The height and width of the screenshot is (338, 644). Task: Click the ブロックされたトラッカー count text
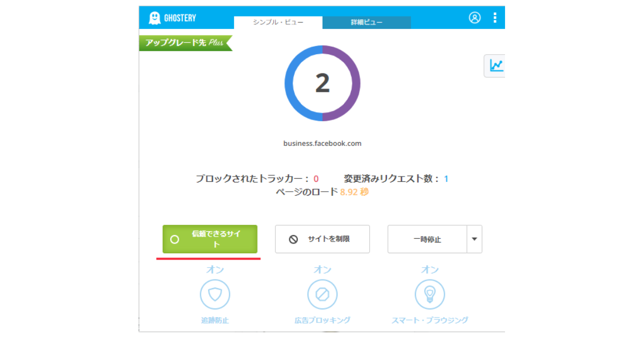pyautogui.click(x=257, y=179)
